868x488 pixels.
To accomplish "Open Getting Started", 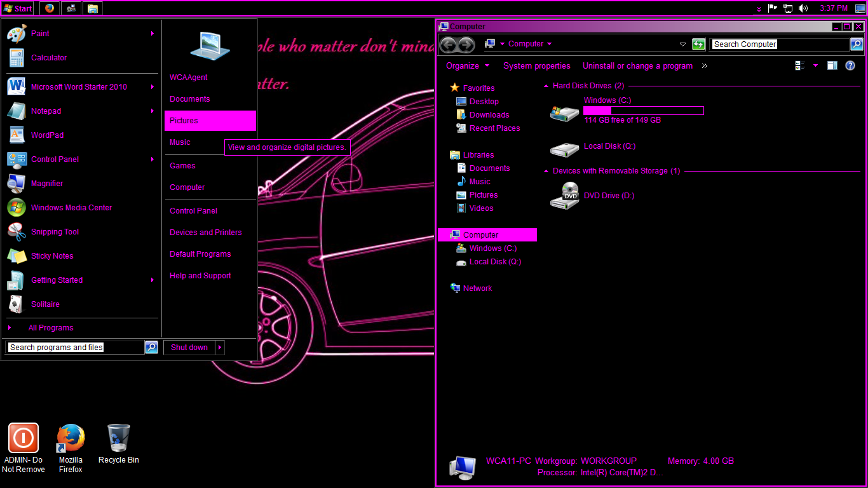I will coord(80,280).
